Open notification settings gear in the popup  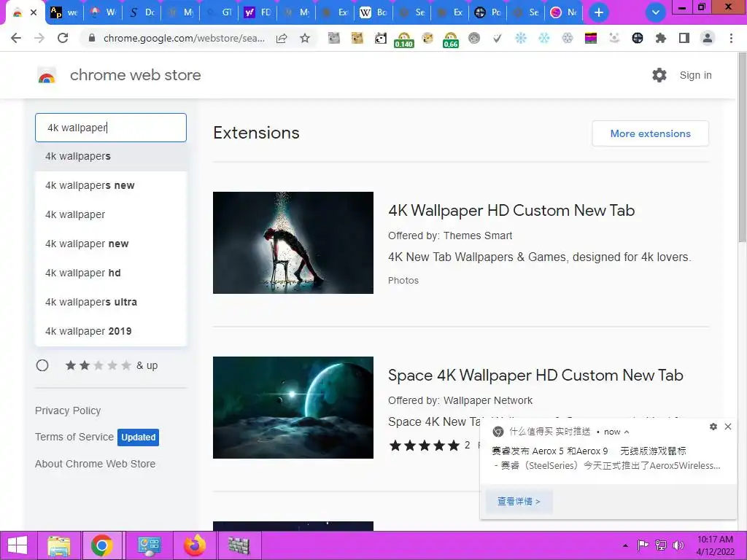click(x=713, y=427)
